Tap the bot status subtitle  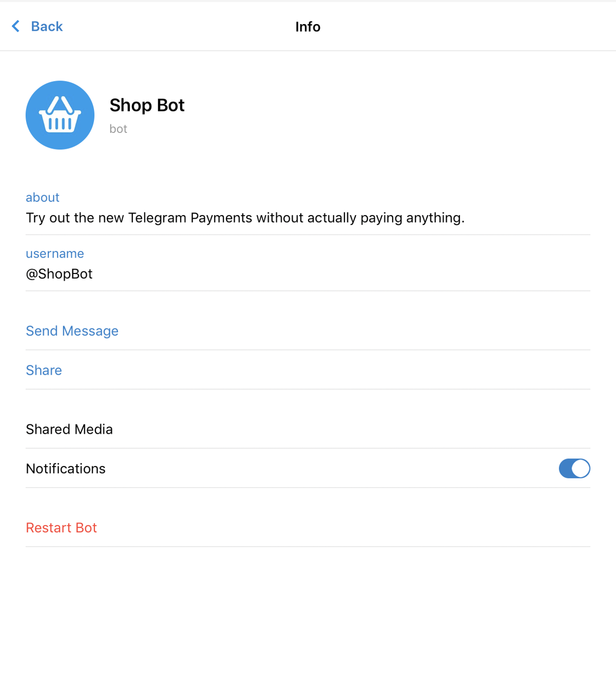[x=118, y=129]
